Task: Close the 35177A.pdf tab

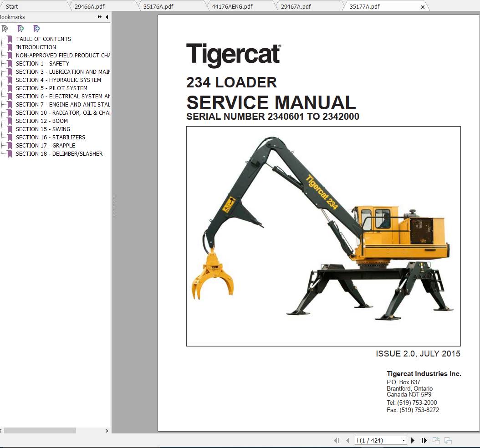Action: tap(423, 6)
